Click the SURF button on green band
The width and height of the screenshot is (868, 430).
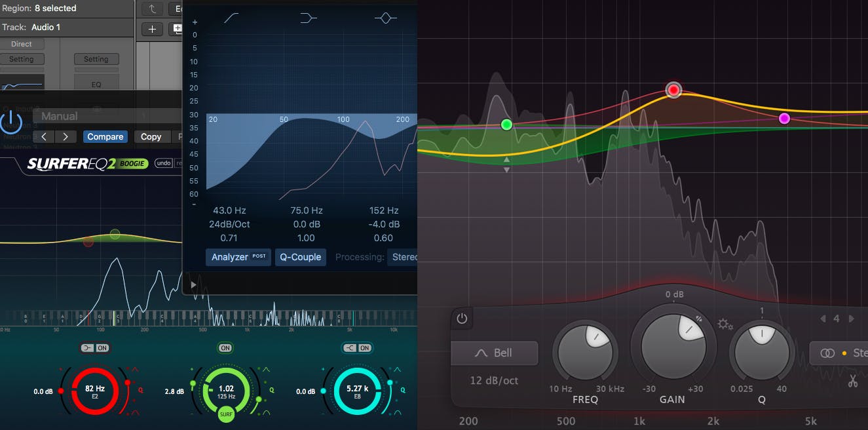[x=227, y=414]
